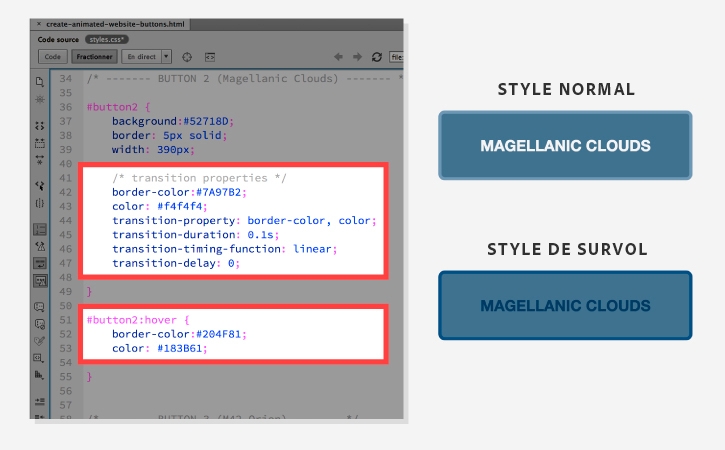Click the forward arrow in document toolbar
The height and width of the screenshot is (450, 725).
[x=357, y=57]
